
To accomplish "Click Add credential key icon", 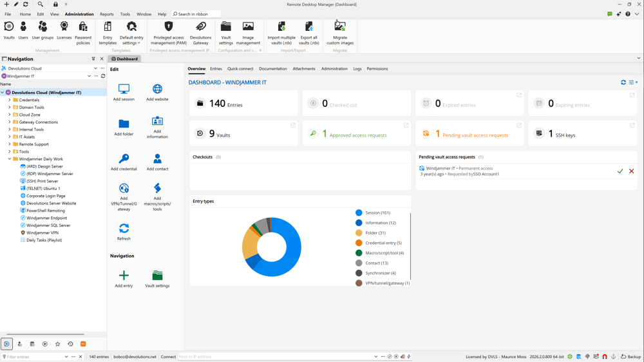I will (124, 162).
